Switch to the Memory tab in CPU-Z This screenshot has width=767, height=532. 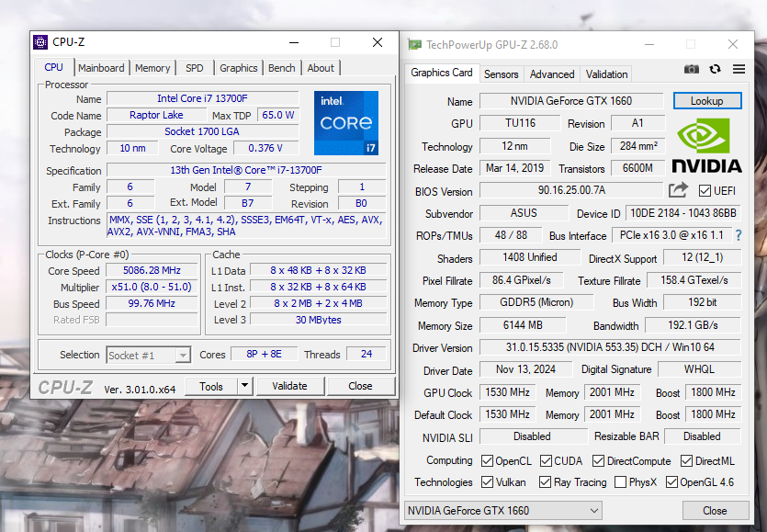(x=152, y=68)
